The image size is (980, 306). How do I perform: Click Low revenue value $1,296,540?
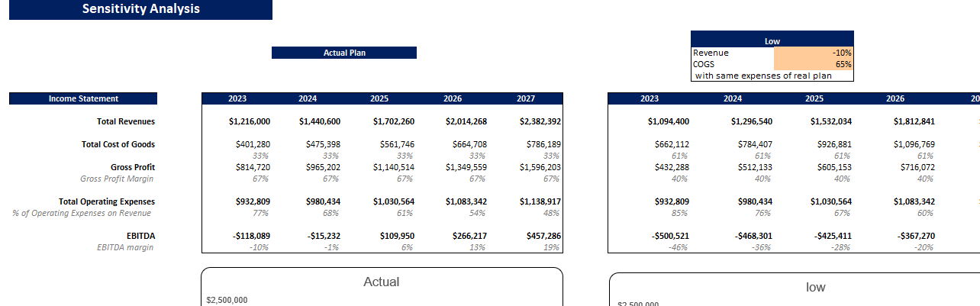coord(751,121)
